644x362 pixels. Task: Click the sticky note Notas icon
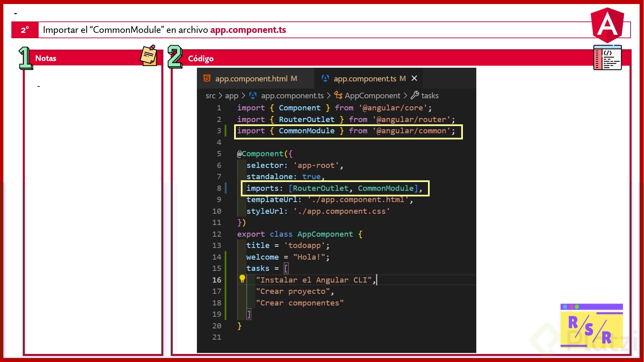pyautogui.click(x=149, y=56)
